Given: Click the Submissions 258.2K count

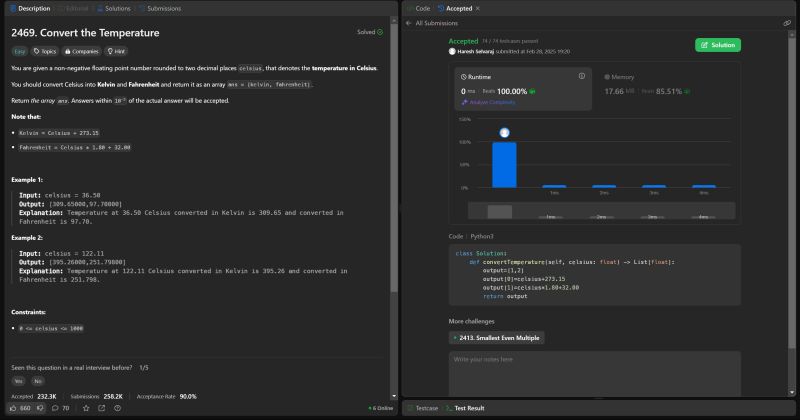Looking at the screenshot, I should coord(113,396).
